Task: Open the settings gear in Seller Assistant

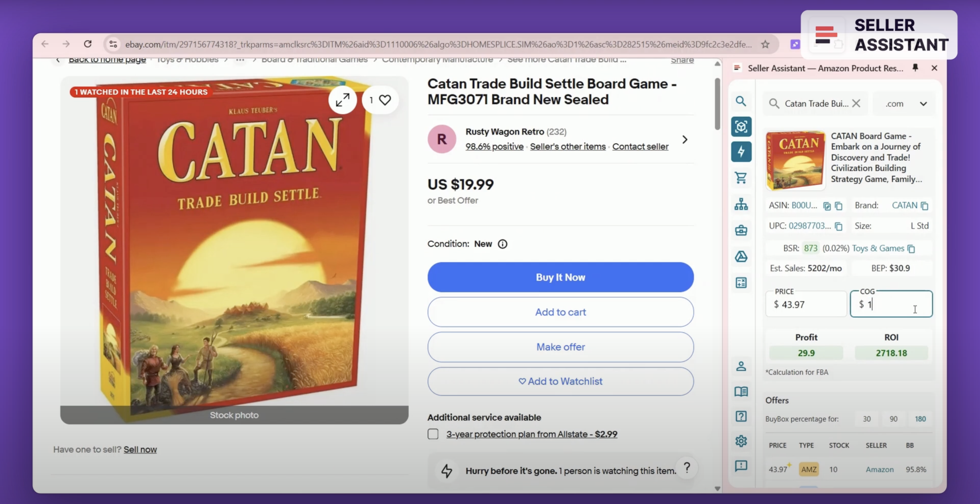Action: [x=741, y=441]
